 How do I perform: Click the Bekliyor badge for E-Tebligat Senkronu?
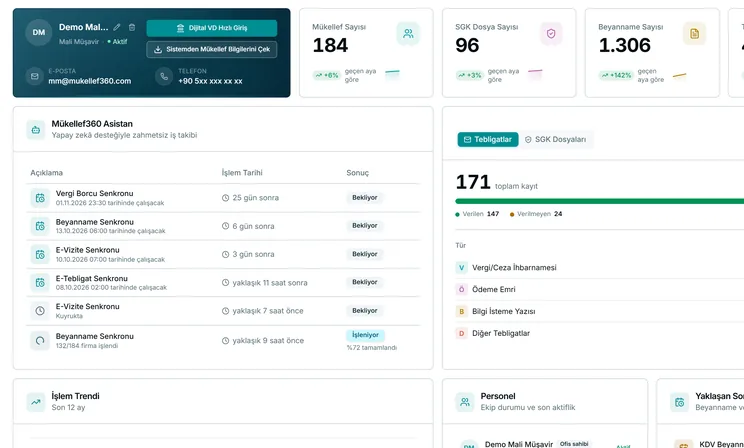pyautogui.click(x=364, y=282)
